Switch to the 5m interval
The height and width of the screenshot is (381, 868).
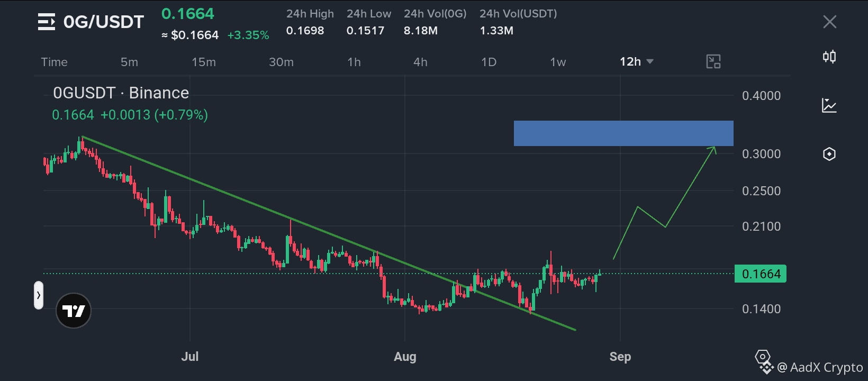click(129, 62)
